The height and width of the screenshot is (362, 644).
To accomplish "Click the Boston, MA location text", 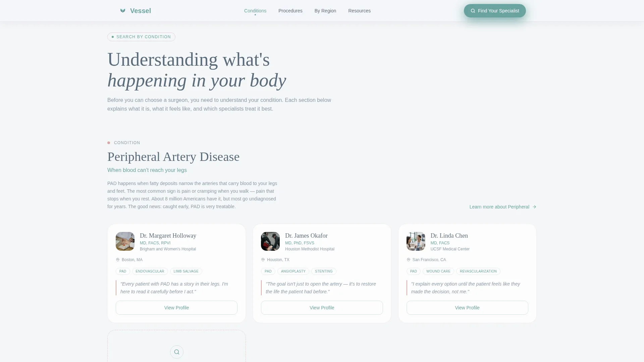I will (132, 260).
